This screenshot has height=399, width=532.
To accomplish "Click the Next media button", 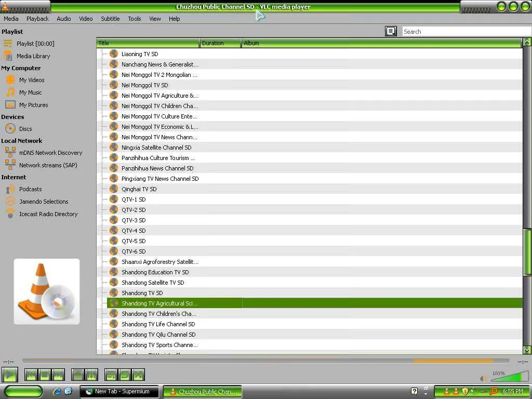I will pos(58,375).
